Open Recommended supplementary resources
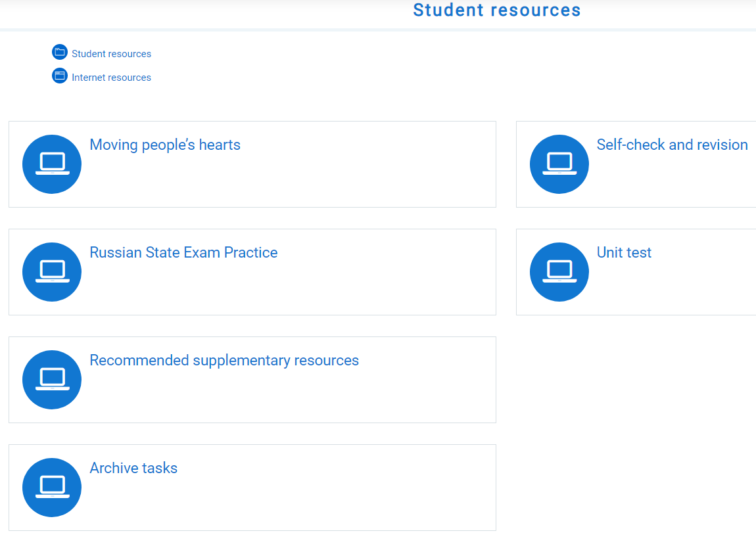 click(x=224, y=360)
